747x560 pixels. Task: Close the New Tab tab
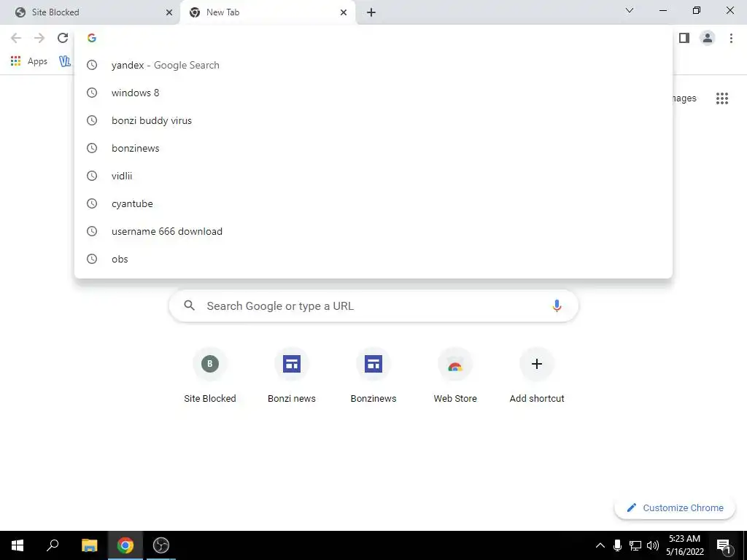[344, 12]
